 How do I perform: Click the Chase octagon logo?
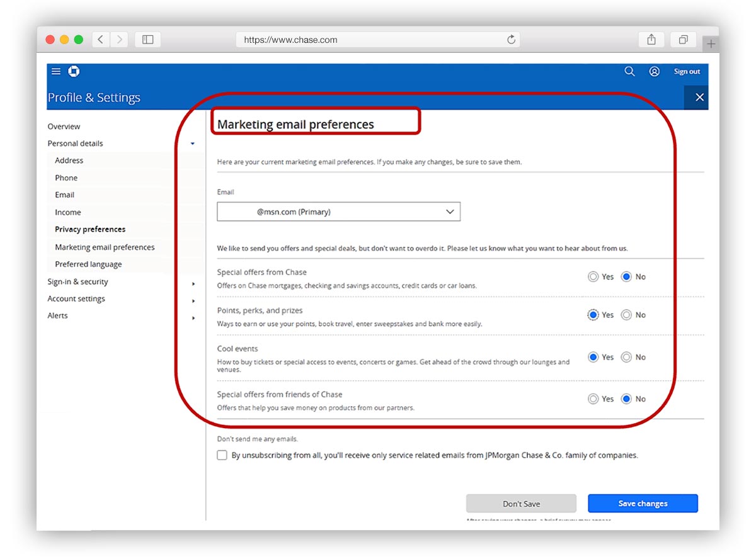[74, 72]
